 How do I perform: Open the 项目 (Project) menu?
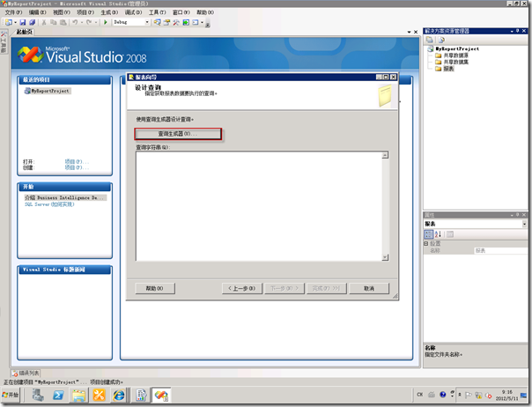(x=85, y=12)
